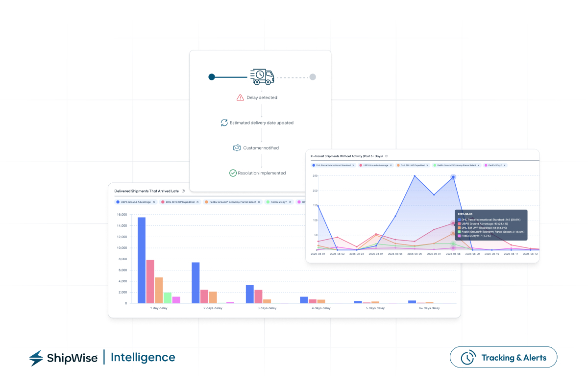Select the blue bar in 2 days delay group

(196, 283)
